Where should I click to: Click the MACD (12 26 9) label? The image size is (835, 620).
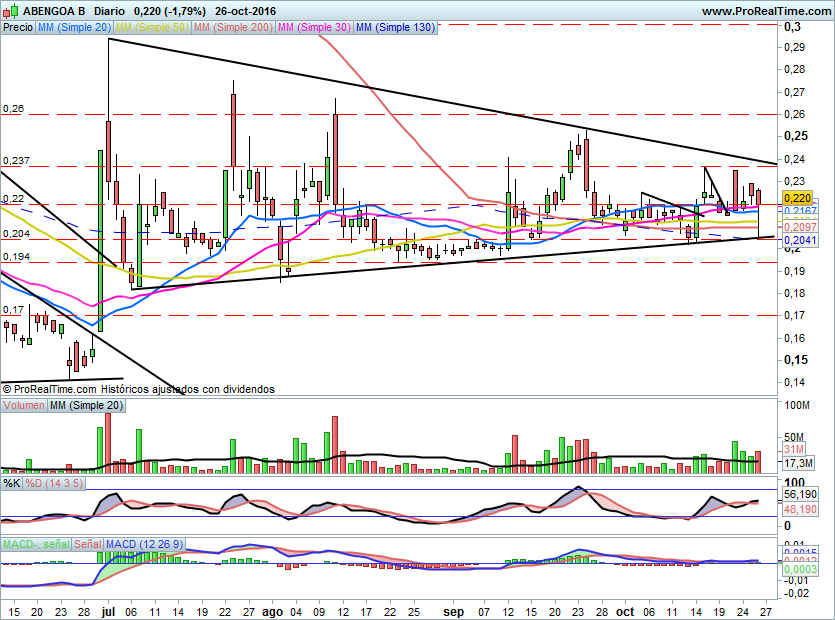click(x=144, y=544)
